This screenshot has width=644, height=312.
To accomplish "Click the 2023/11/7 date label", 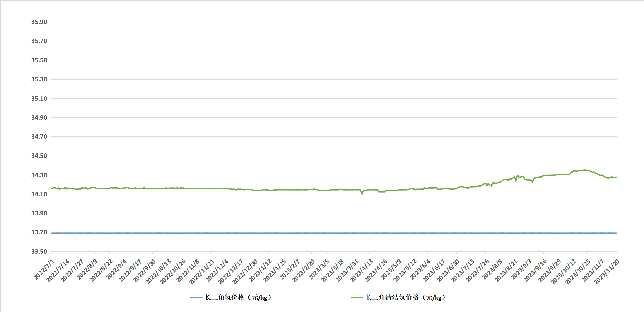I will [x=593, y=271].
